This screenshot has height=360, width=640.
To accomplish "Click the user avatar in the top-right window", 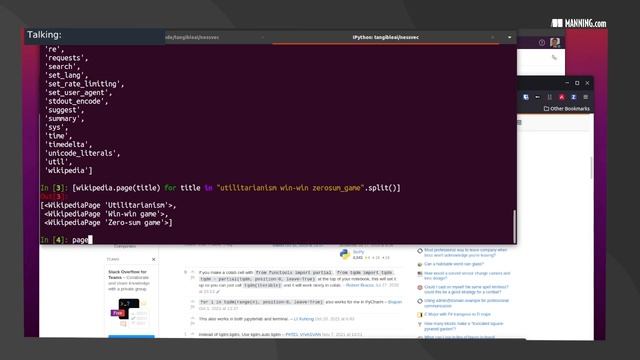I will pyautogui.click(x=555, y=42).
